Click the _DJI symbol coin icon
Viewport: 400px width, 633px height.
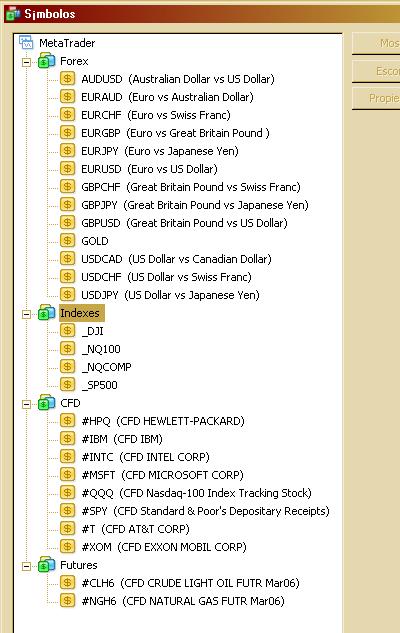tap(67, 331)
